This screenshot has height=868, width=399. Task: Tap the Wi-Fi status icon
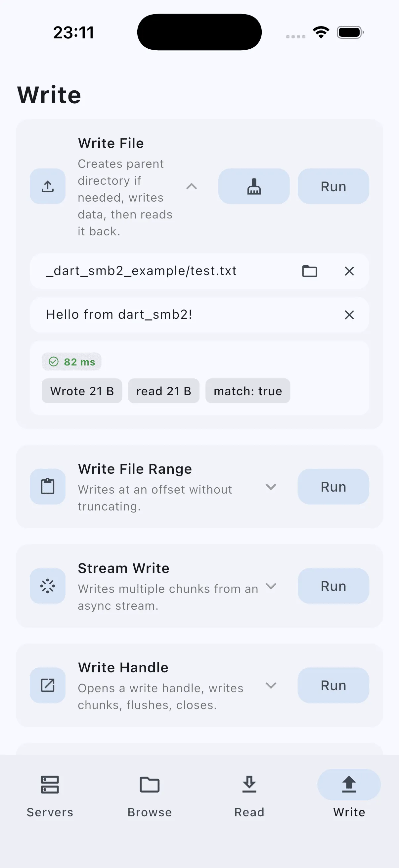click(321, 32)
